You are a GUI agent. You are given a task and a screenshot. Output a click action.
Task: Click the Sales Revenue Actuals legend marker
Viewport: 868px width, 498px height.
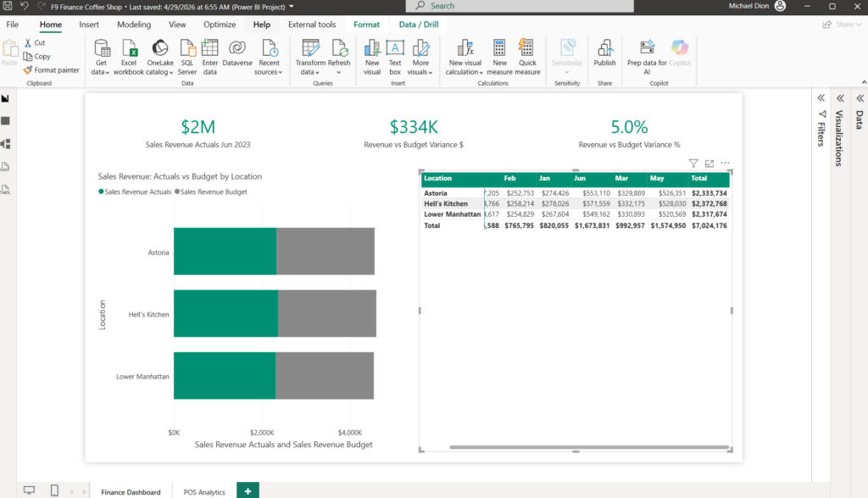pos(101,191)
